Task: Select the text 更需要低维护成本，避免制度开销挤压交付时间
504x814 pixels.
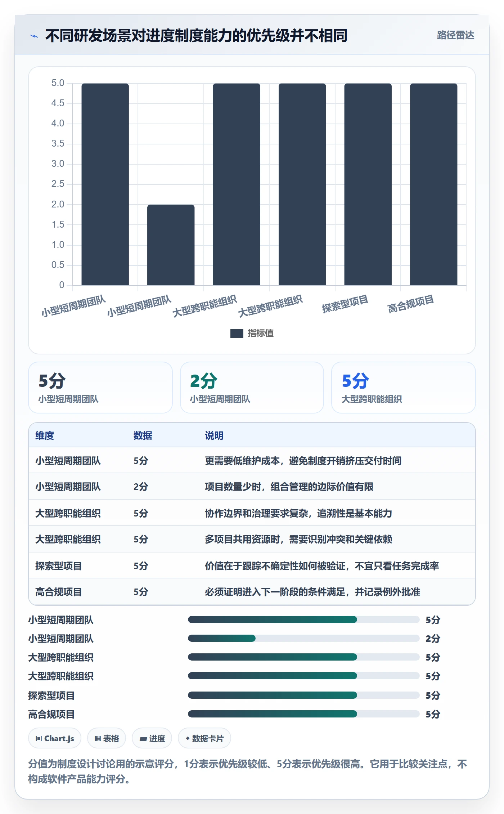Action: 303,461
